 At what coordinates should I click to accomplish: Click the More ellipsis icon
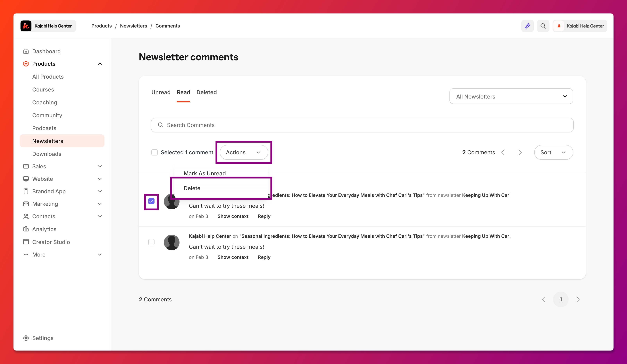coord(26,255)
